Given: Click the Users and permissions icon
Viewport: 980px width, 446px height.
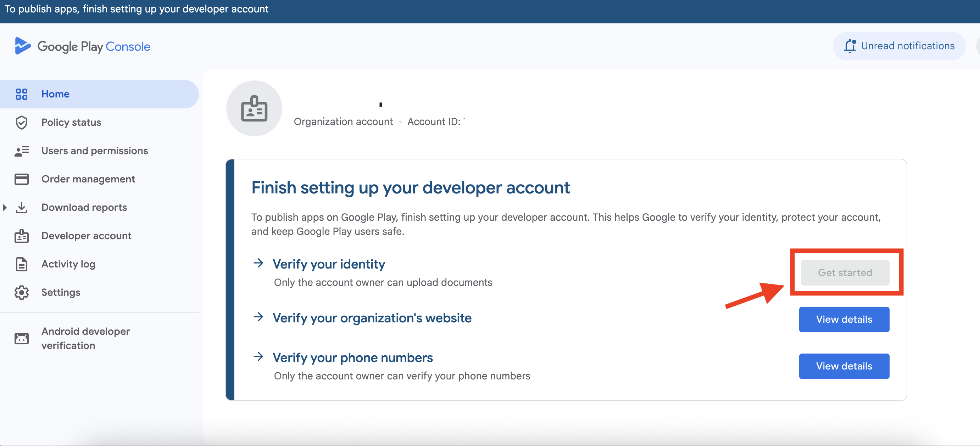Looking at the screenshot, I should (21, 151).
